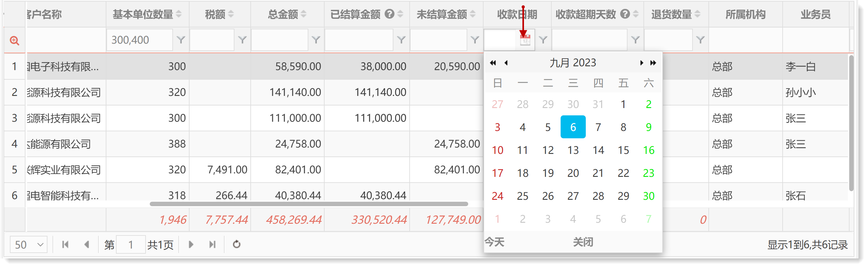Image resolution: width=868 pixels, height=268 pixels.
Task: Go to next page of the grid
Action: coord(191,244)
